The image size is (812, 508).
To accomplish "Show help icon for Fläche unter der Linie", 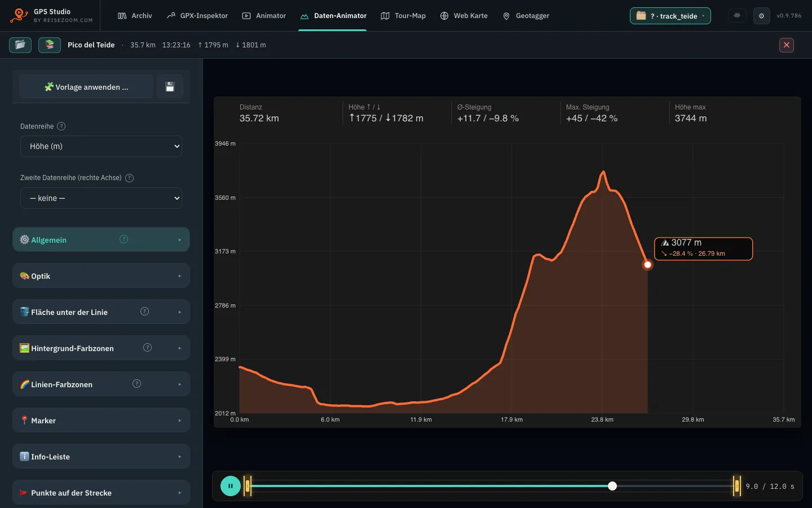I will [145, 312].
